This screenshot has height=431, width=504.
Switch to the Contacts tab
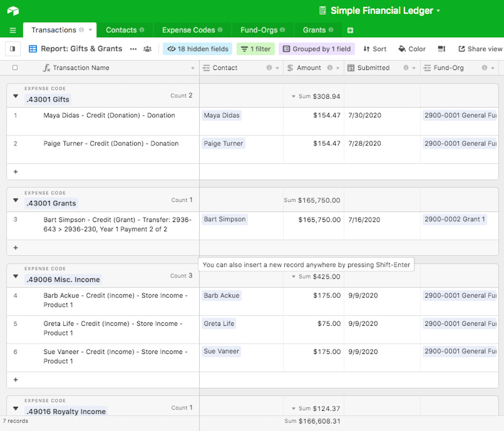tap(125, 30)
